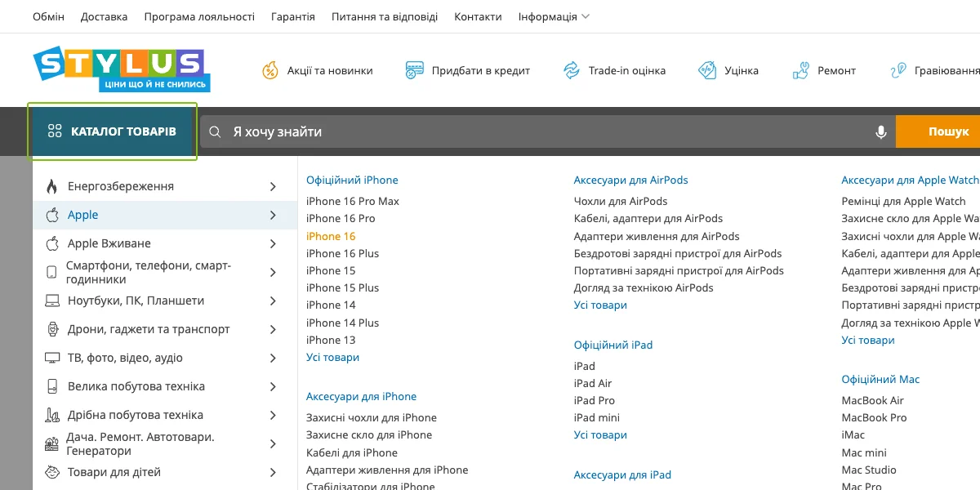Open the Обмін menu item
The image size is (980, 490).
pyautogui.click(x=48, y=16)
